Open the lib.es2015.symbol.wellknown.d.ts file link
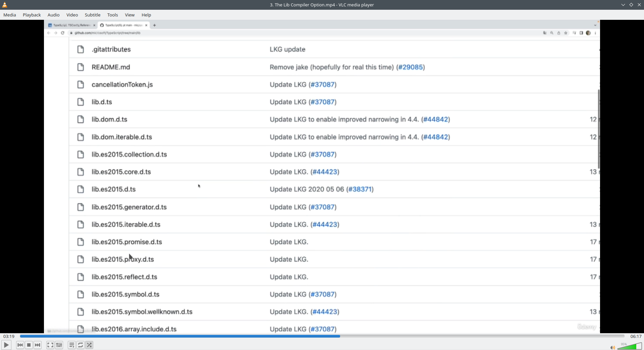Viewport: 644px width, 350px height. pyautogui.click(x=142, y=312)
